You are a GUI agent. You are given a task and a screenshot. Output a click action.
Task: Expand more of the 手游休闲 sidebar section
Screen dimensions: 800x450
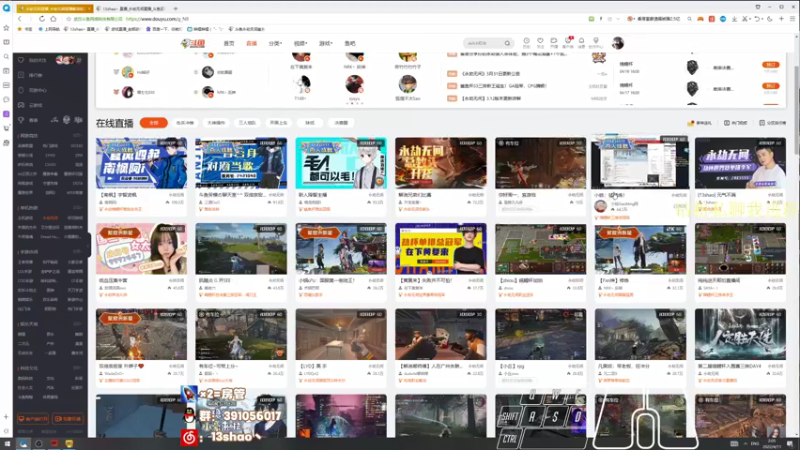(x=77, y=252)
